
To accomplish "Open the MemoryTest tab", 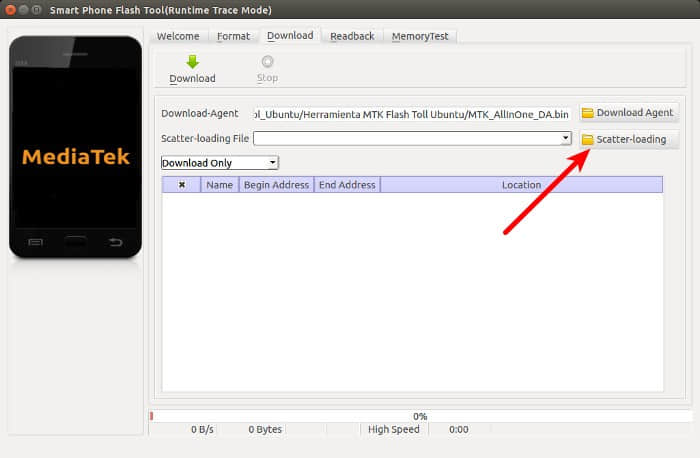I will pos(420,36).
